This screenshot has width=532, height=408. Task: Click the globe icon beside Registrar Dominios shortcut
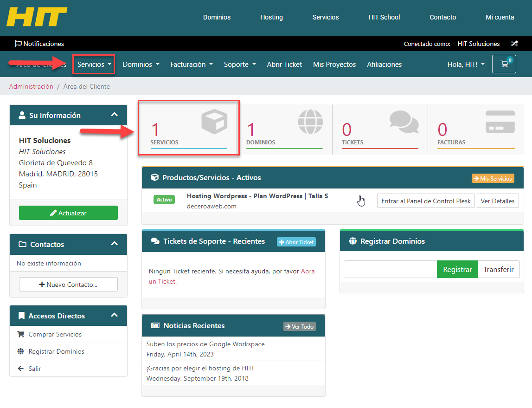coord(21,351)
